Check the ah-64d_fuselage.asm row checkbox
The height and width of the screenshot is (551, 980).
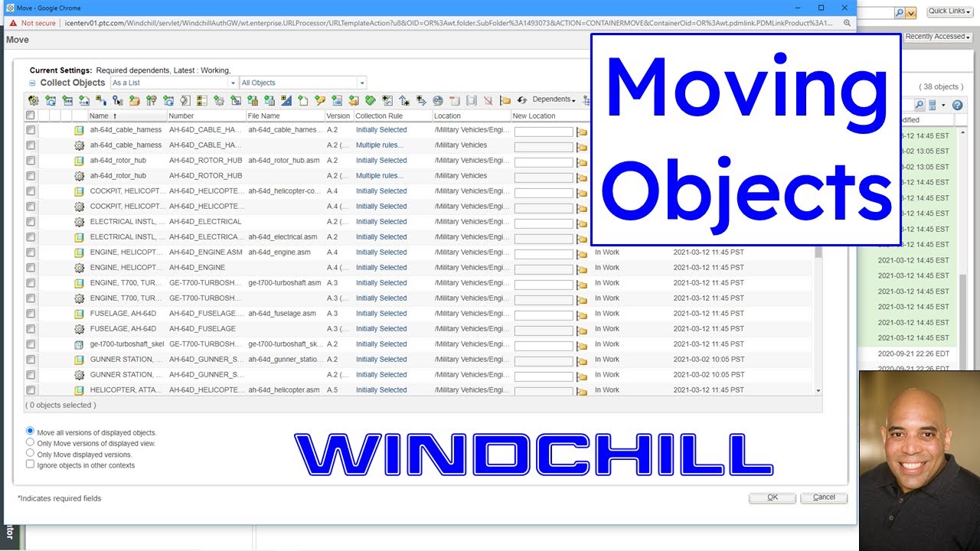tap(31, 314)
